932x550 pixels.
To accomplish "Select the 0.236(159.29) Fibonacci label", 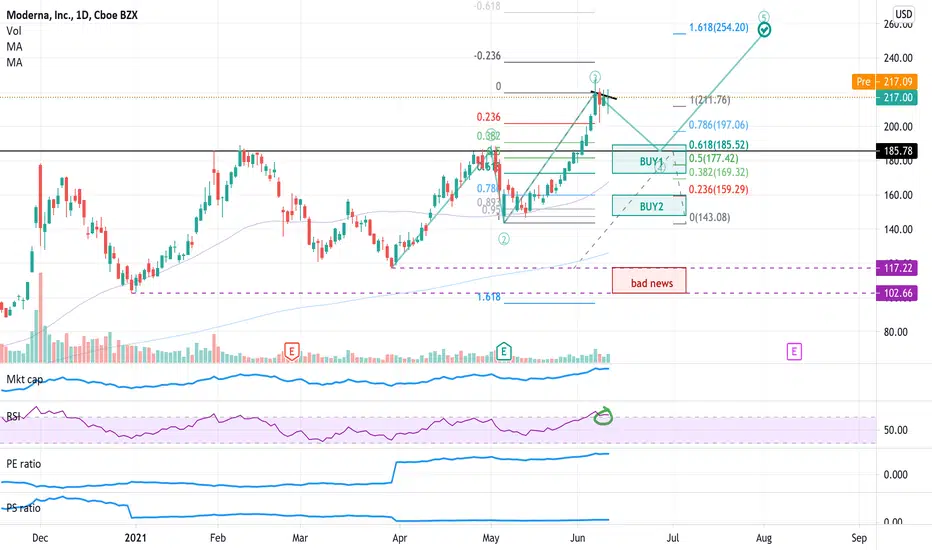I will tap(719, 190).
